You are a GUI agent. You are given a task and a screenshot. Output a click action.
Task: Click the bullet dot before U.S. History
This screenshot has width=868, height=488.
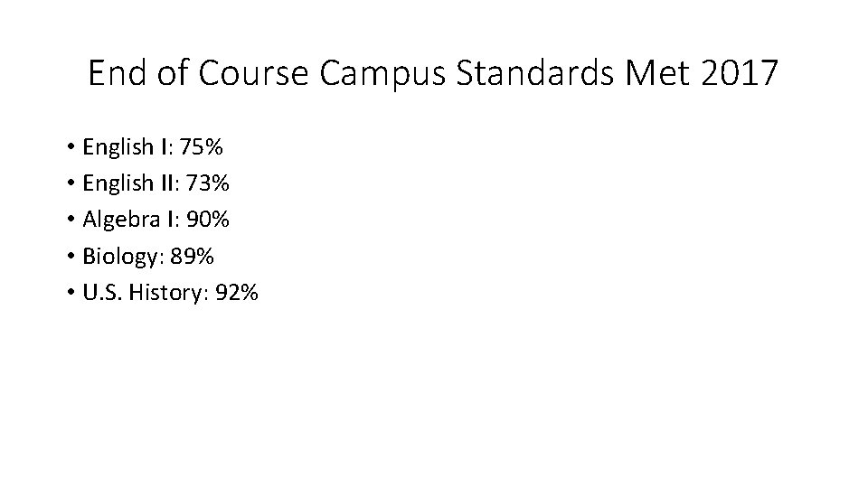coord(69,294)
